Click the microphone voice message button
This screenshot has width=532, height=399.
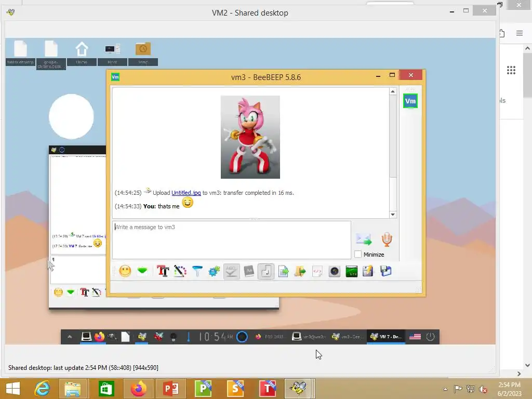pyautogui.click(x=387, y=239)
